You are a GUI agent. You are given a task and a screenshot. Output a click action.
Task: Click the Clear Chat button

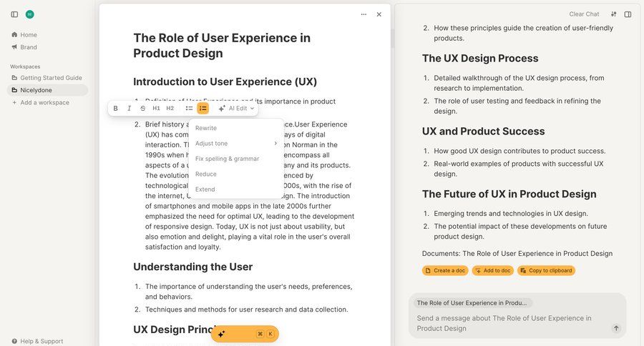(584, 14)
